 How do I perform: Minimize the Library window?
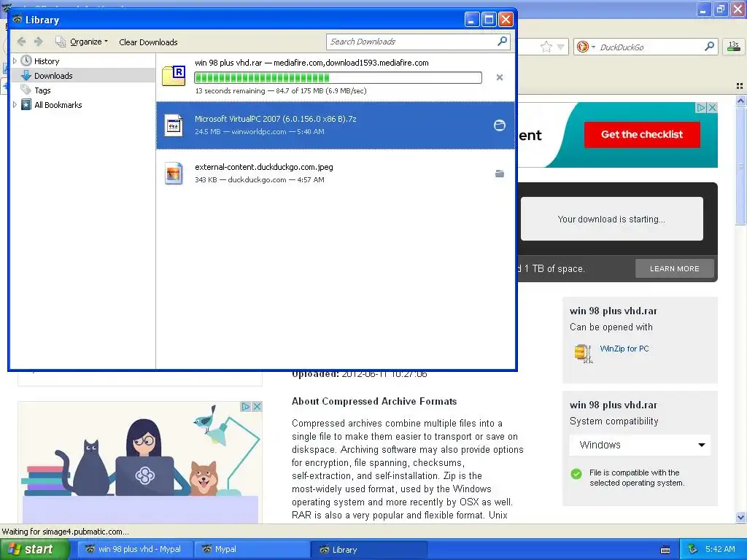(472, 20)
